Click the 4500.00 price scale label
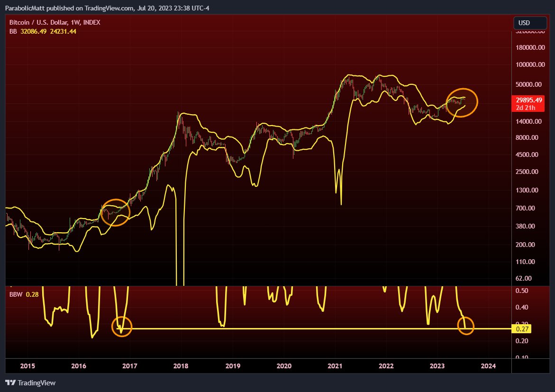 click(x=527, y=155)
